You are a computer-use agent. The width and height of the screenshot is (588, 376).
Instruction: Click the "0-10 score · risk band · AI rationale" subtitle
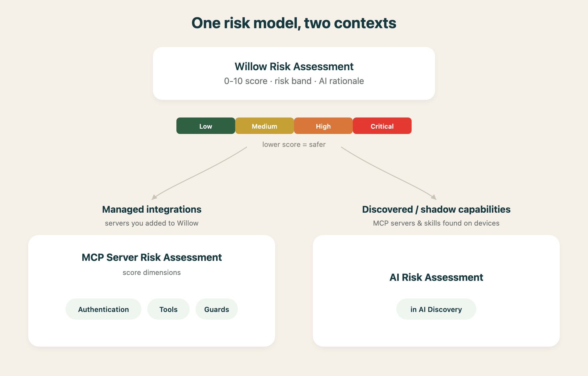[294, 81]
